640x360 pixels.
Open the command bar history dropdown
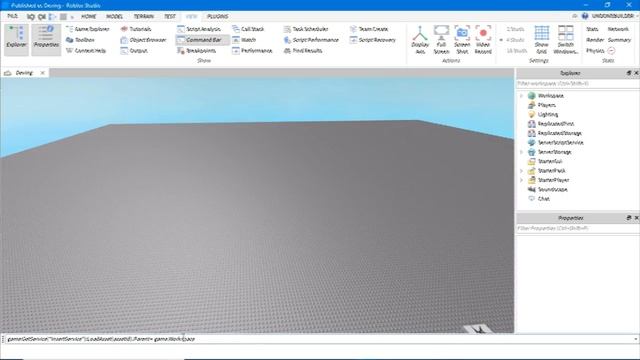click(635, 339)
